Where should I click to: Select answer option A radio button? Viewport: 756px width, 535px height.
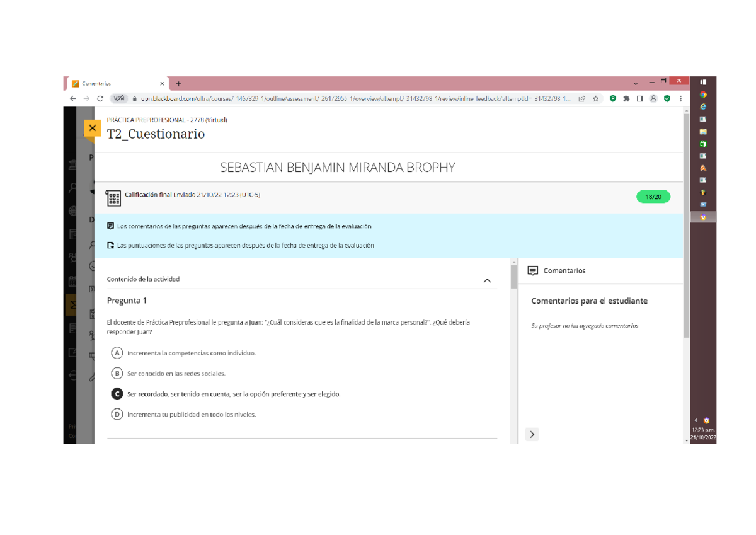(x=117, y=353)
